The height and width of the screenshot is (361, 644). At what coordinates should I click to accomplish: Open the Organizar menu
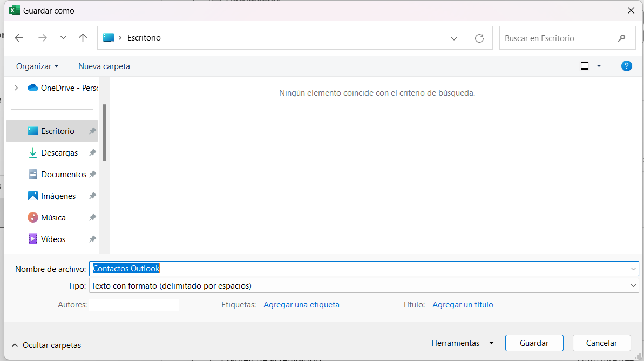coord(37,66)
